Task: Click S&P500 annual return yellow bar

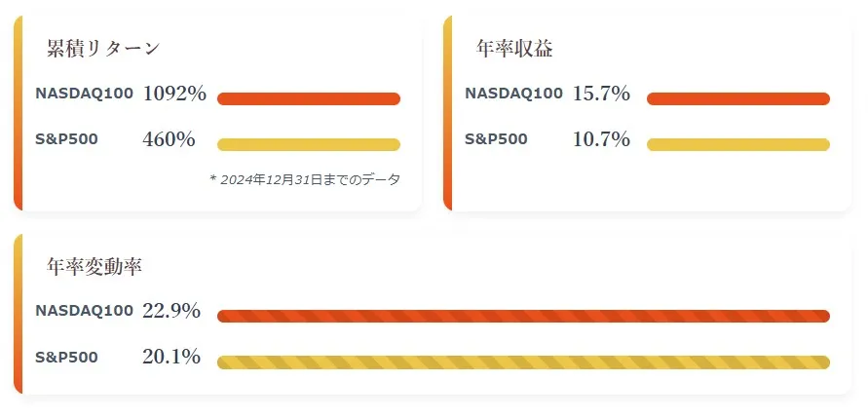Action: click(737, 144)
